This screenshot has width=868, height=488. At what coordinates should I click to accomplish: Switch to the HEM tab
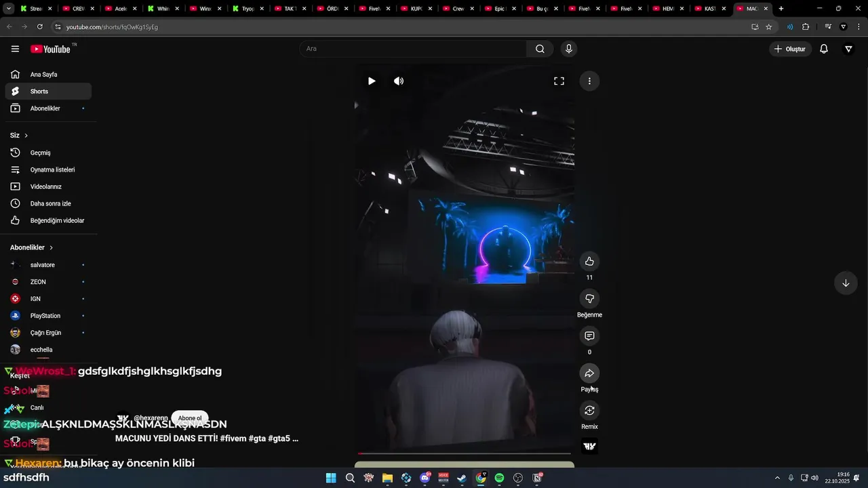pyautogui.click(x=668, y=9)
